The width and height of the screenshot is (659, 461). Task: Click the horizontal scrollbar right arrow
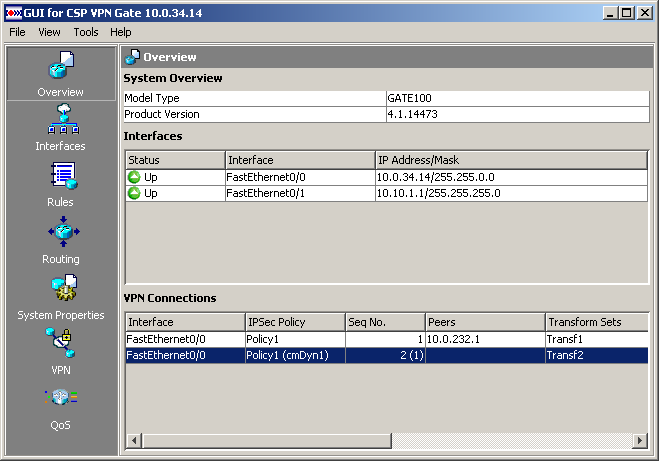point(640,440)
